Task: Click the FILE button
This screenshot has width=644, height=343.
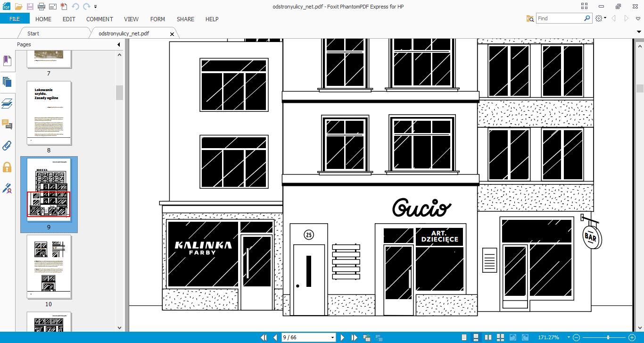Action: pos(15,19)
